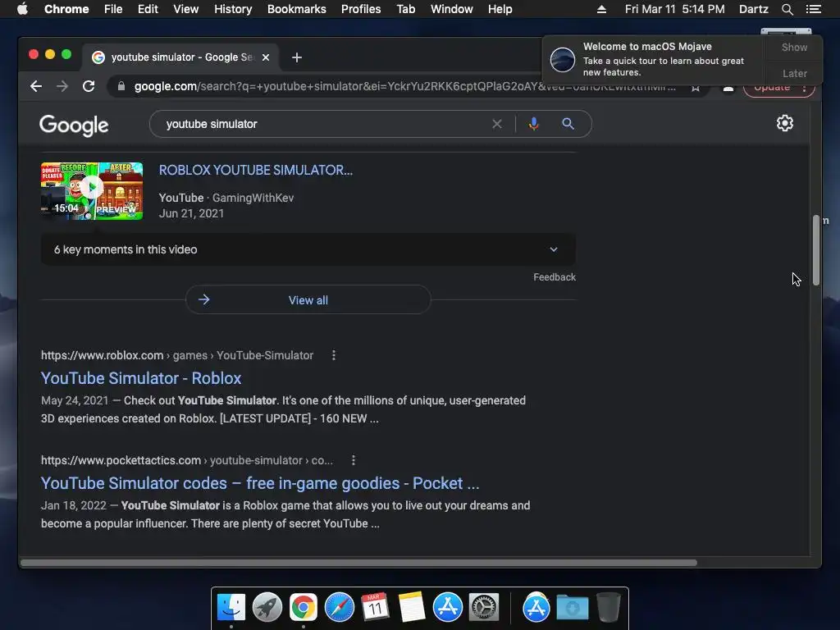
Task: Click View all videos button
Action: [308, 300]
